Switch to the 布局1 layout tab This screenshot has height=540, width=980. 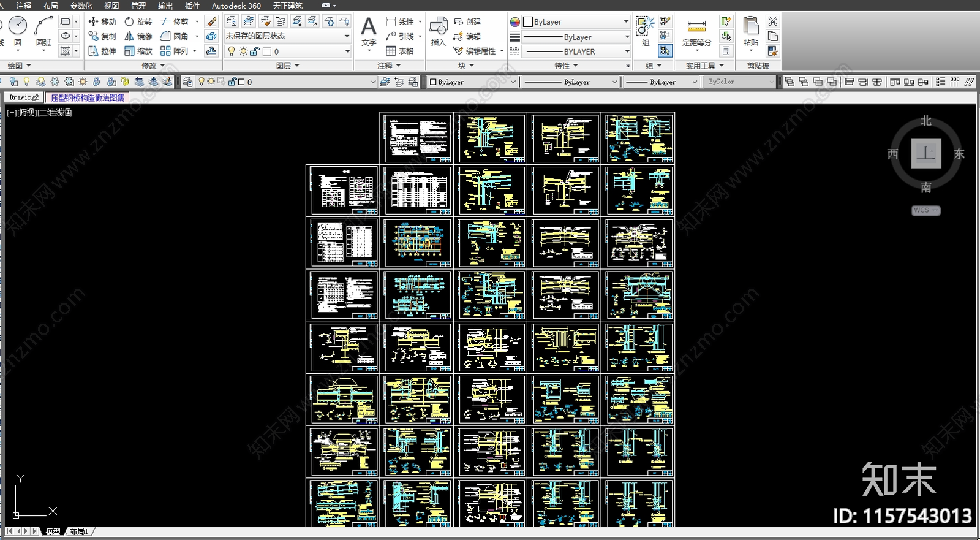pos(78,531)
